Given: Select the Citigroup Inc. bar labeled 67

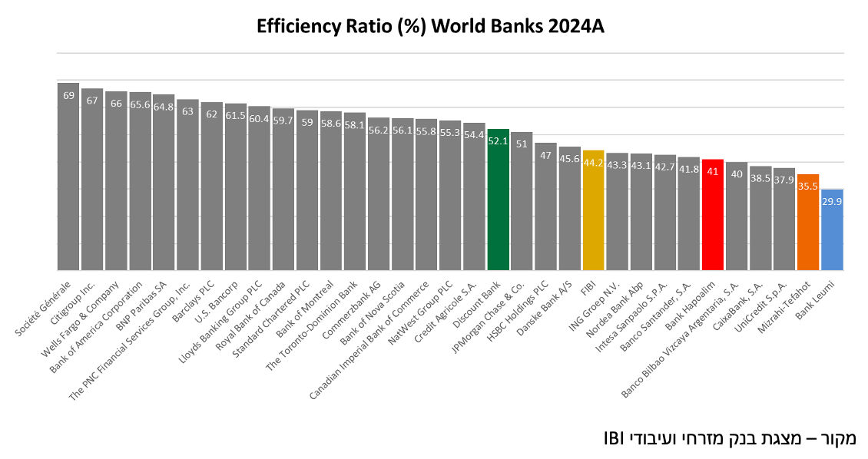Looking at the screenshot, I should click(x=92, y=179).
